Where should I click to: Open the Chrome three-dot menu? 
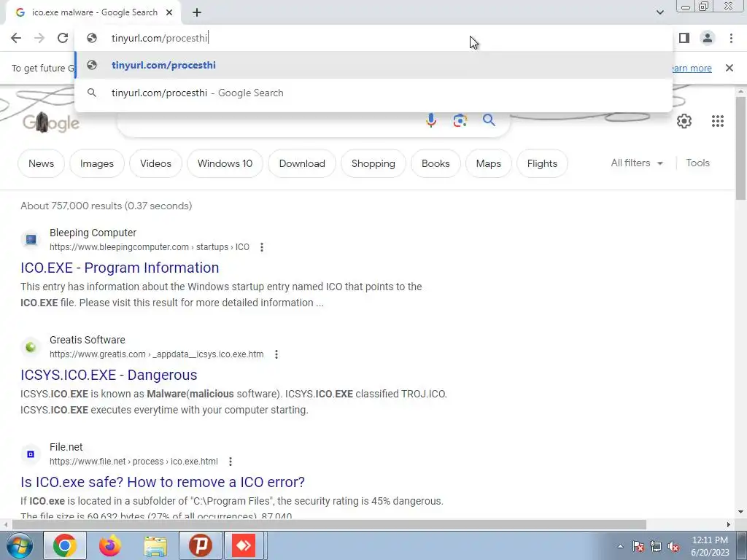731,38
